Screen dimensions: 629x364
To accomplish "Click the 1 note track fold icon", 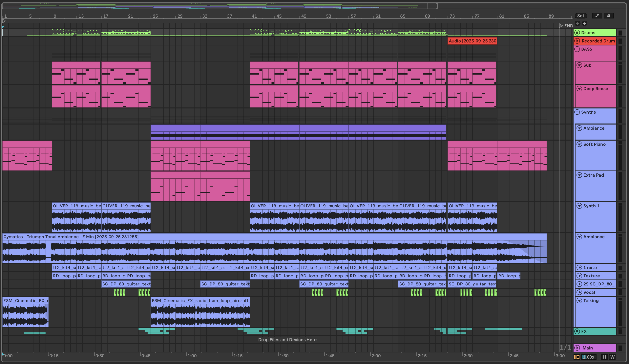I will (579, 268).
